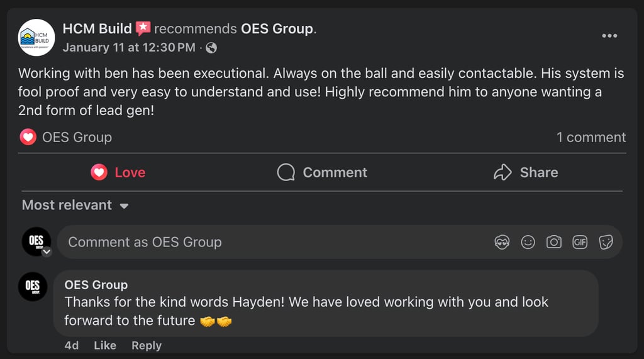Open the HCM Build profile name link
Viewport: 644px width, 359px height.
pos(97,29)
